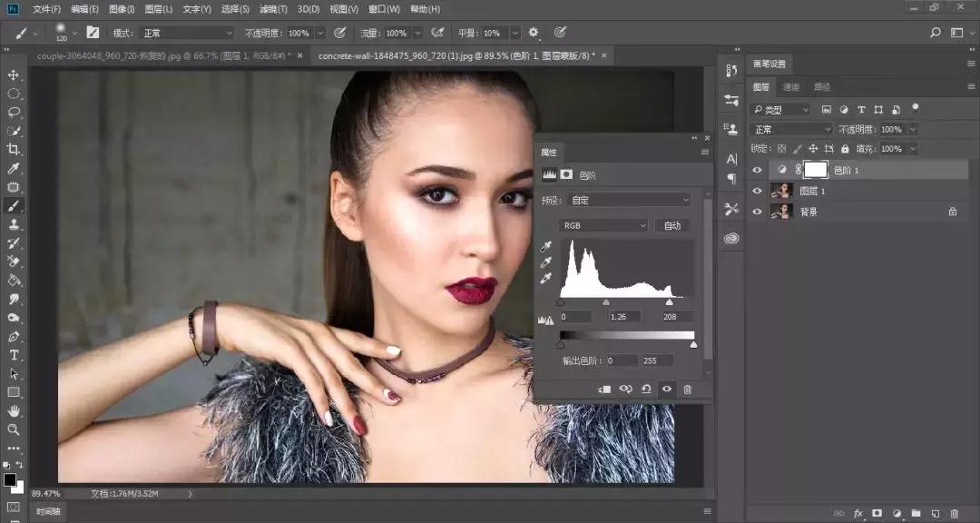Expand the layer blend mode 正常 dropdown
This screenshot has height=523, width=980.
(x=790, y=130)
